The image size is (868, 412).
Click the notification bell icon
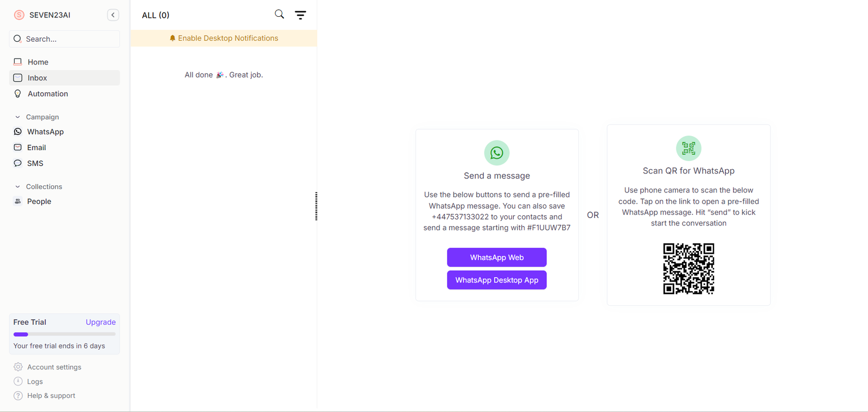[x=173, y=38]
